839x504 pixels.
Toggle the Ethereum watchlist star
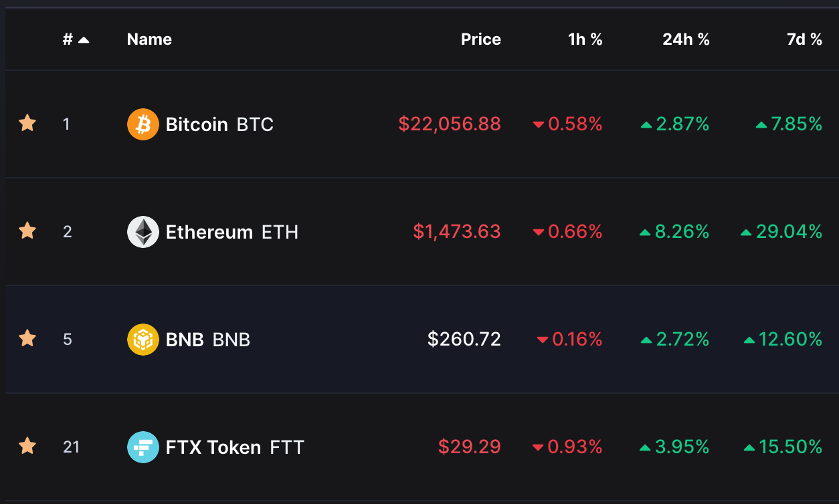(x=27, y=231)
